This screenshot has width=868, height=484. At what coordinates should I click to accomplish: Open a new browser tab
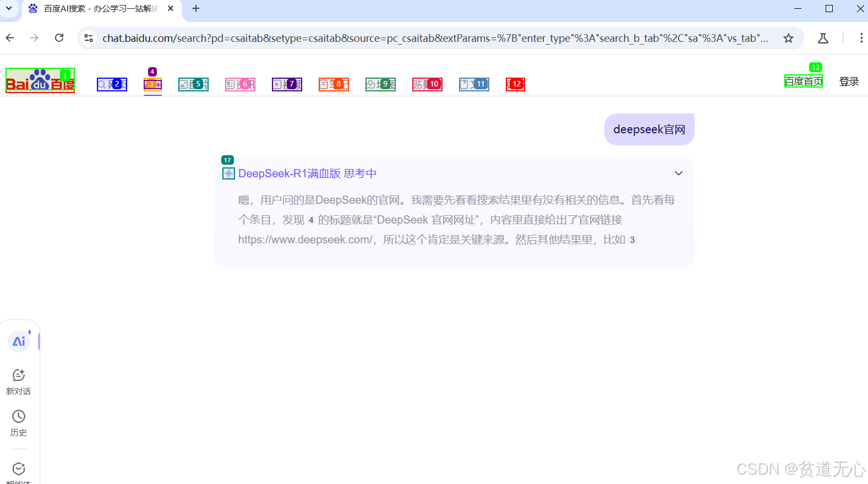(196, 8)
